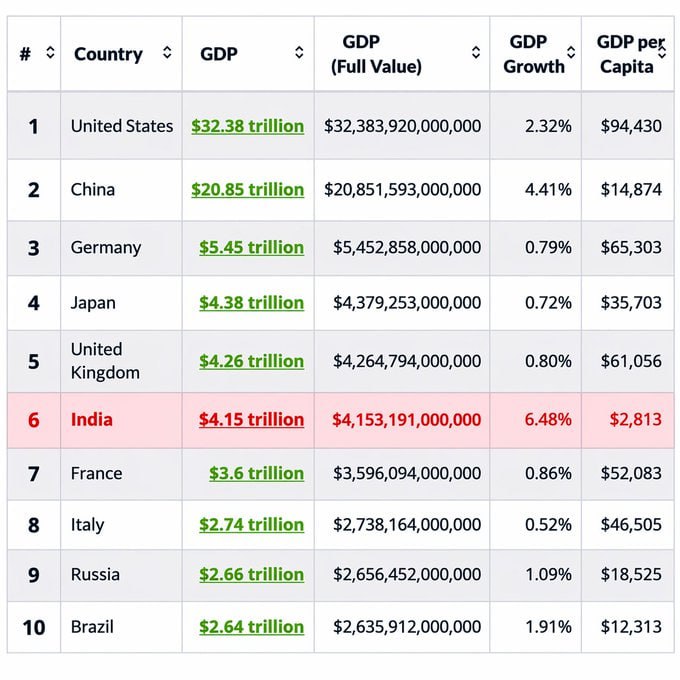
Task: Open China $20.85 trillion link
Action: pos(248,190)
